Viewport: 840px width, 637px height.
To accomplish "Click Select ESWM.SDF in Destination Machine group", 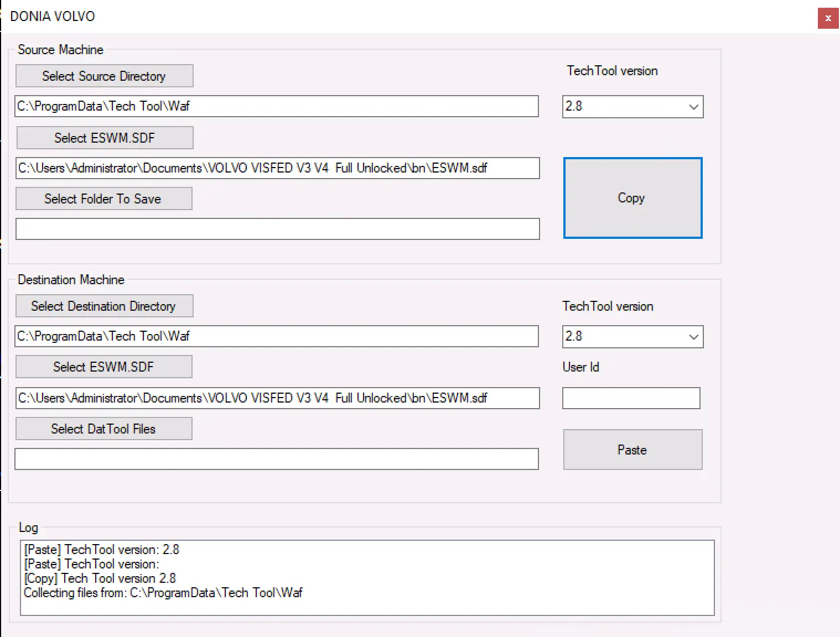I will (x=103, y=367).
